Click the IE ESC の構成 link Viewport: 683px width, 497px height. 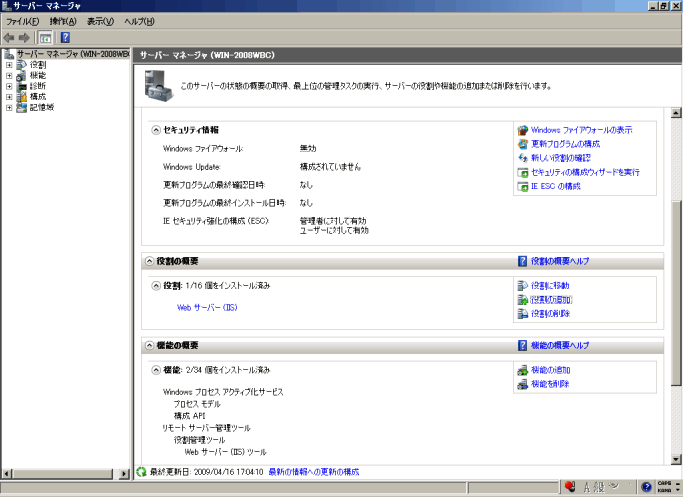[x=556, y=186]
